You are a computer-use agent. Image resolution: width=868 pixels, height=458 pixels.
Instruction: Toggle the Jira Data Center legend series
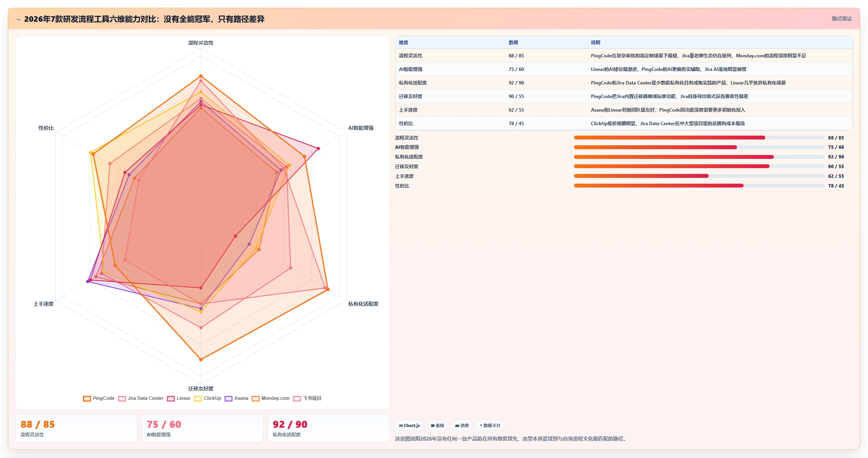pyautogui.click(x=141, y=398)
